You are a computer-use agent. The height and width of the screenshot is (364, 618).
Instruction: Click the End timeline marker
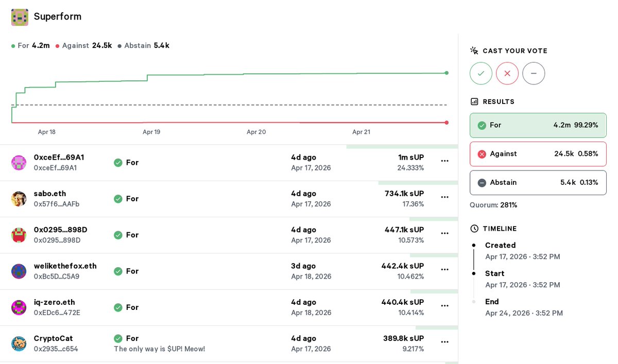point(474,302)
